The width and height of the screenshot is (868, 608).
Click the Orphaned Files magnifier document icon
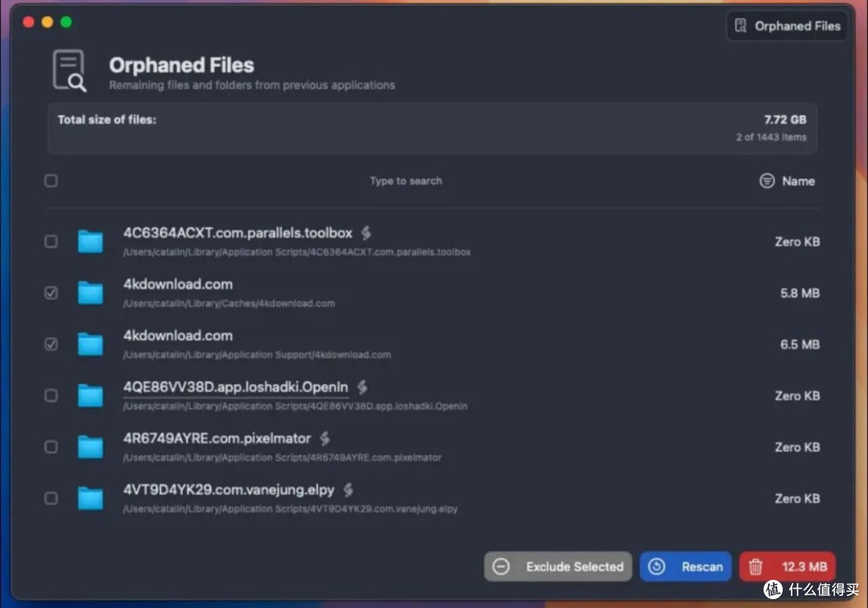pyautogui.click(x=69, y=70)
